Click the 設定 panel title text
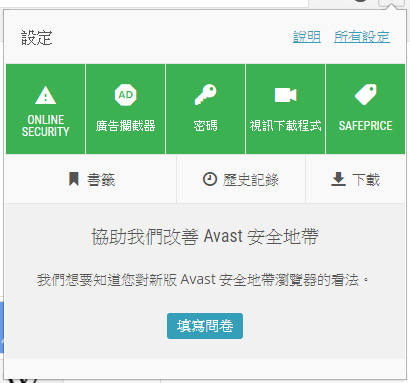Screen dimensions: 410x383 click(37, 37)
